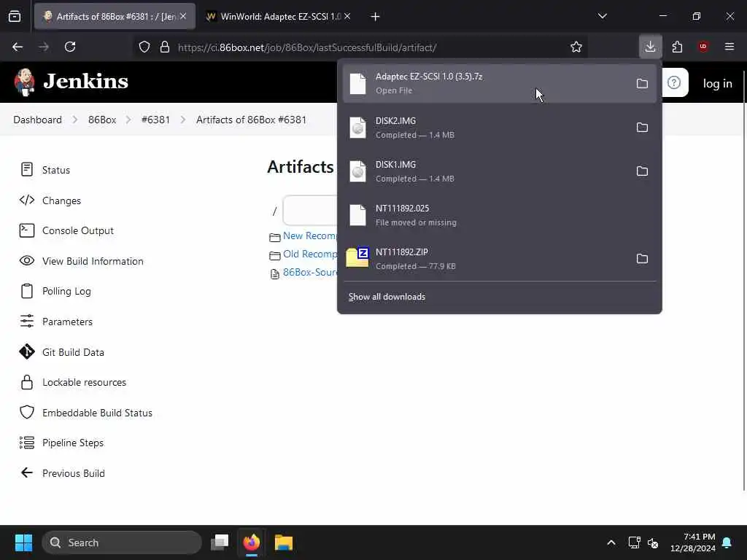Click Artifacts of 86Box #6381 breadcrumb

point(251,120)
